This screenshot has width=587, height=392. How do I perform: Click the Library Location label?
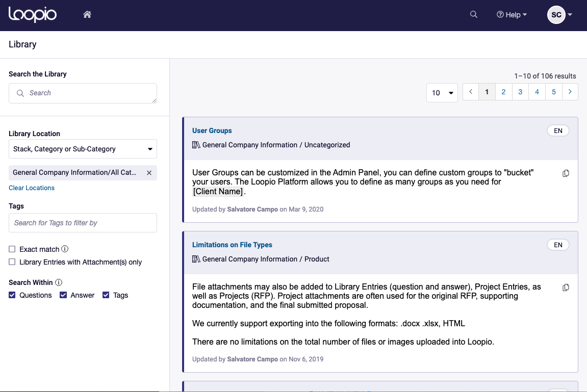click(35, 134)
